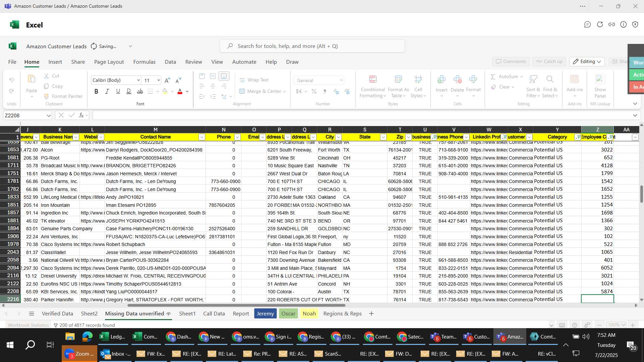
Task: Apply the yellow fill color bucket
Action: coord(165,91)
